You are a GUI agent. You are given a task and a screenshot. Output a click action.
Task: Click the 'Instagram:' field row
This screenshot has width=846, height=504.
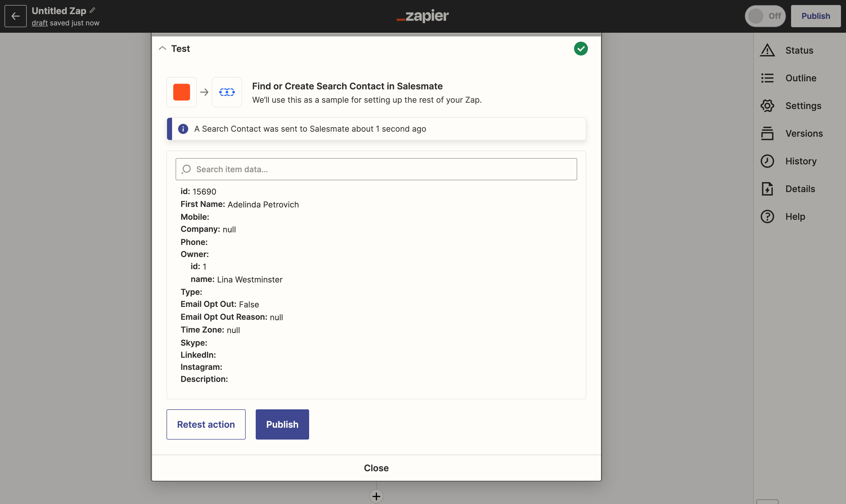(201, 367)
